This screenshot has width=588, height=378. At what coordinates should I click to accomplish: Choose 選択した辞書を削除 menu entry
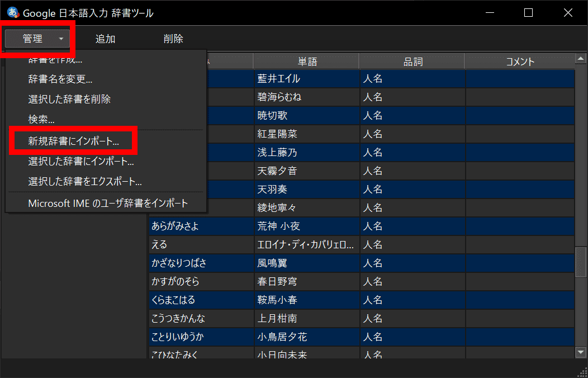coord(69,99)
